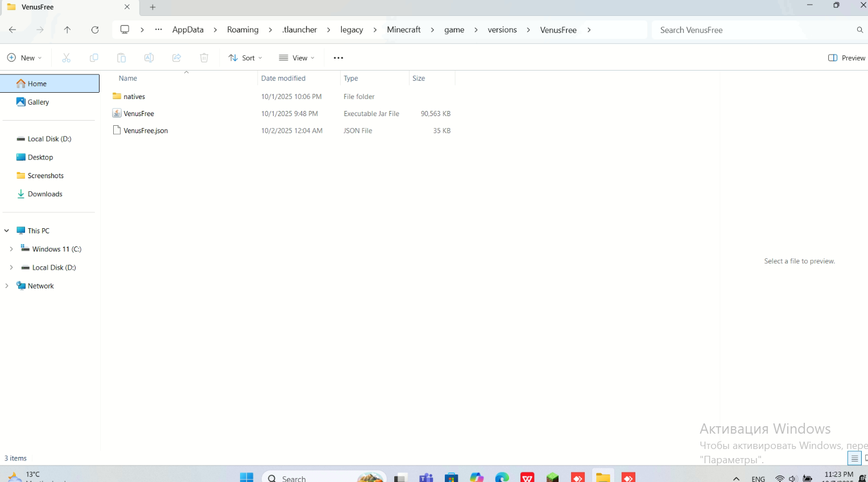The width and height of the screenshot is (868, 482).
Task: Select the VenusFree.json file
Action: (x=146, y=130)
